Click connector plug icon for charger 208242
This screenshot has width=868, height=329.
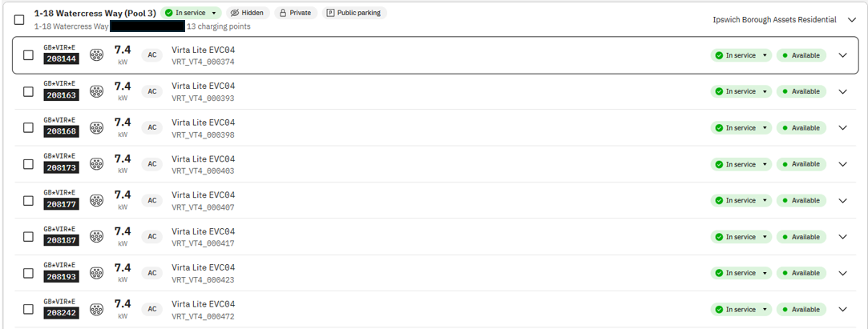point(97,309)
